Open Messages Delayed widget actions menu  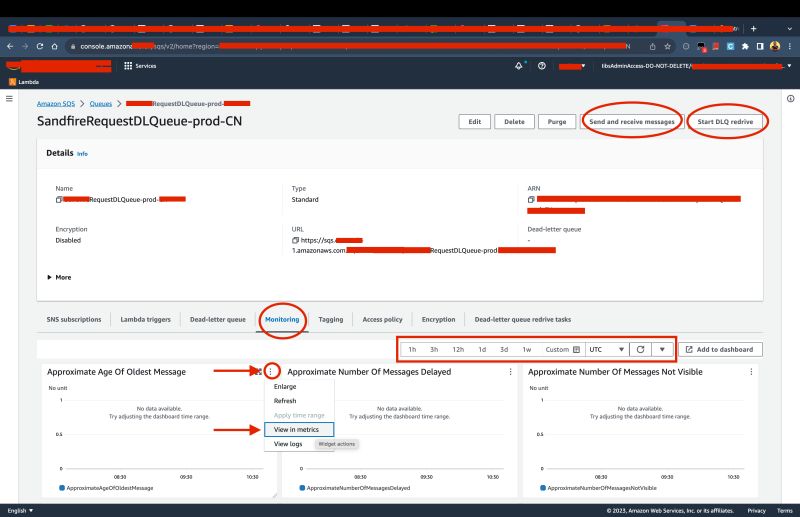(x=510, y=372)
